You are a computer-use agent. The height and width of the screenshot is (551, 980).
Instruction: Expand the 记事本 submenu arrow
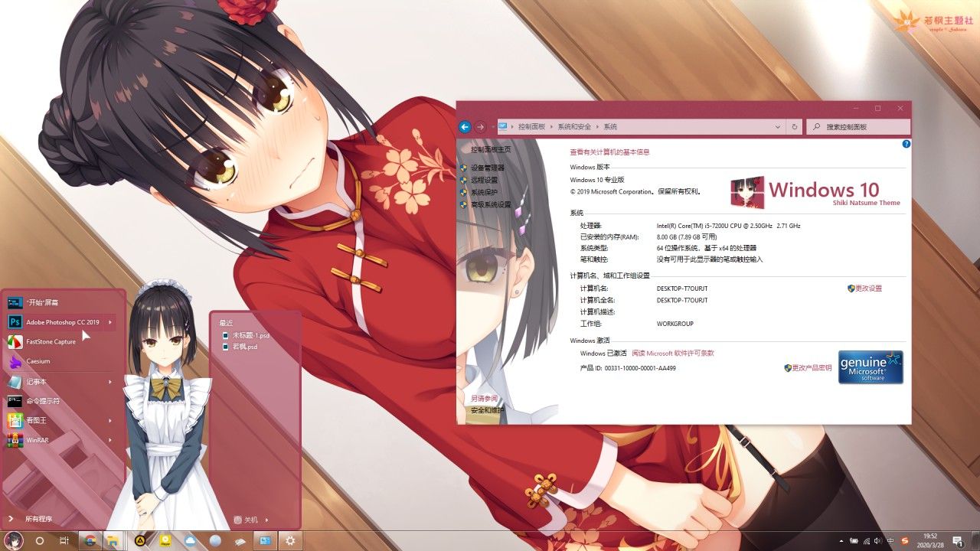tap(110, 381)
